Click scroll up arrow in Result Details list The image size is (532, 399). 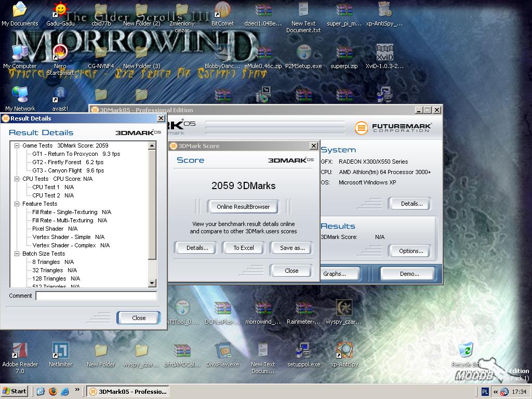[x=152, y=146]
